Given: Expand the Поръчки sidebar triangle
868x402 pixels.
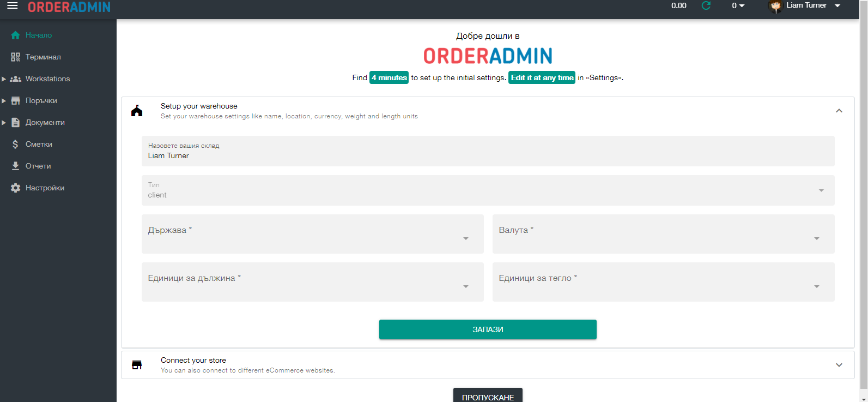Looking at the screenshot, I should (x=4, y=101).
